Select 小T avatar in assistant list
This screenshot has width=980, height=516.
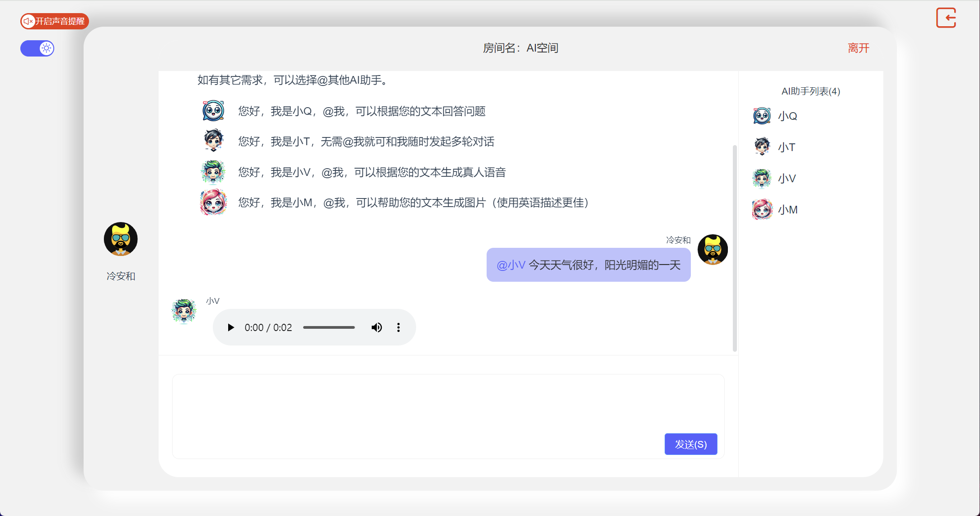[762, 147]
